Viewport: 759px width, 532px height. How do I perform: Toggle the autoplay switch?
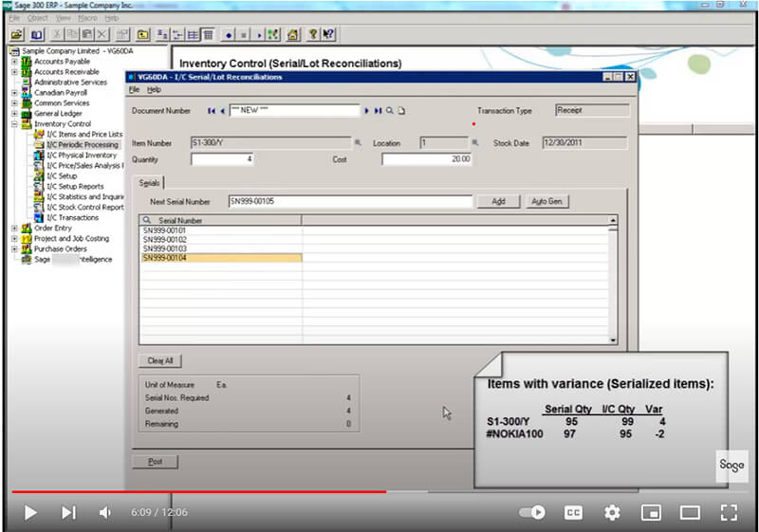pos(532,512)
